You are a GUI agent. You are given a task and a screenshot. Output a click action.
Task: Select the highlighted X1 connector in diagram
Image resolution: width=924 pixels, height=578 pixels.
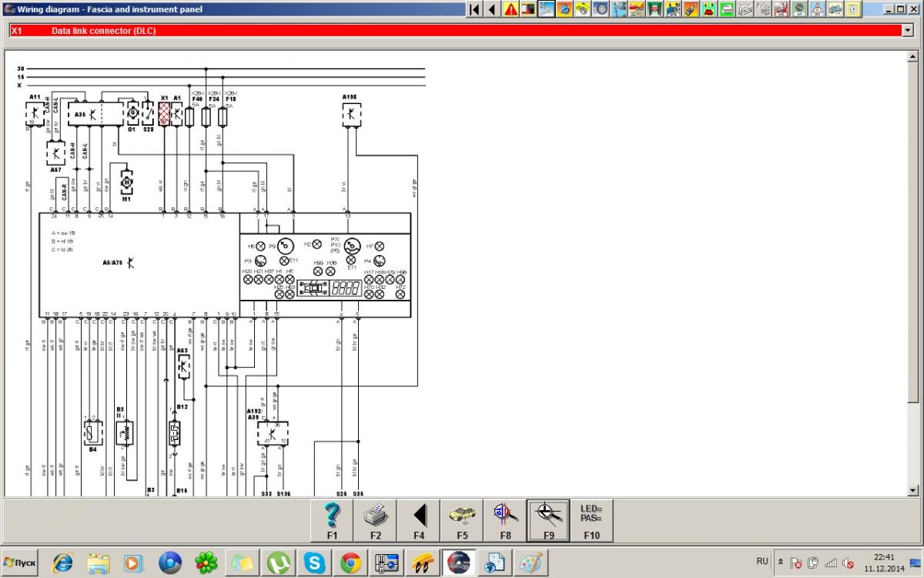click(x=164, y=115)
